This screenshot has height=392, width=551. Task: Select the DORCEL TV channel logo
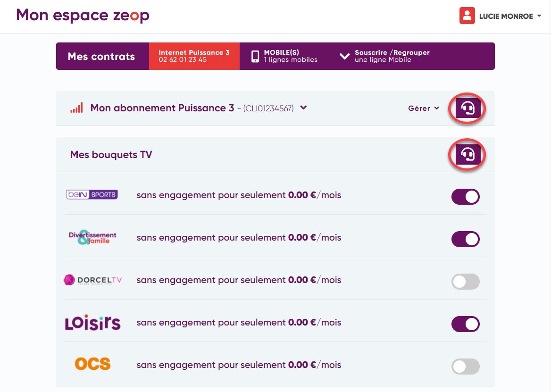coord(92,280)
